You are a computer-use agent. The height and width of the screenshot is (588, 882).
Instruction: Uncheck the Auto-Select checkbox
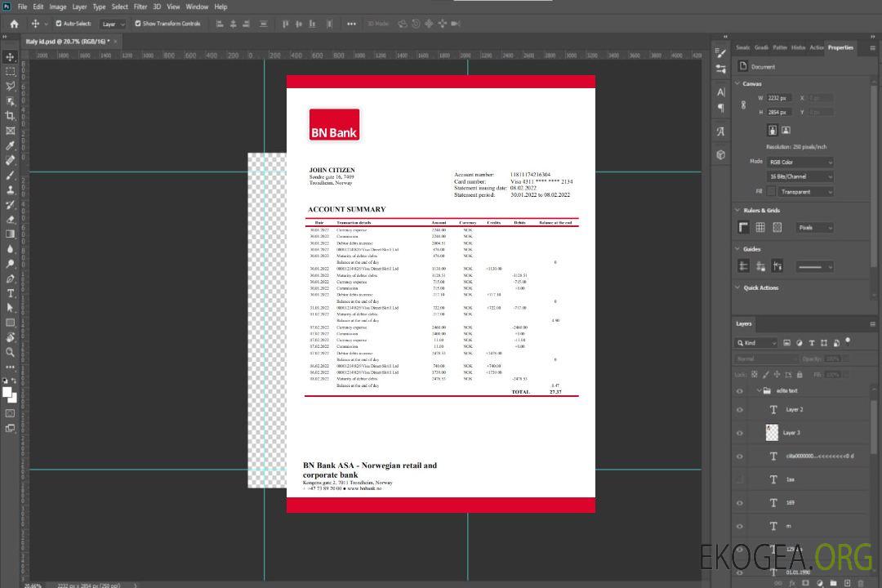59,24
